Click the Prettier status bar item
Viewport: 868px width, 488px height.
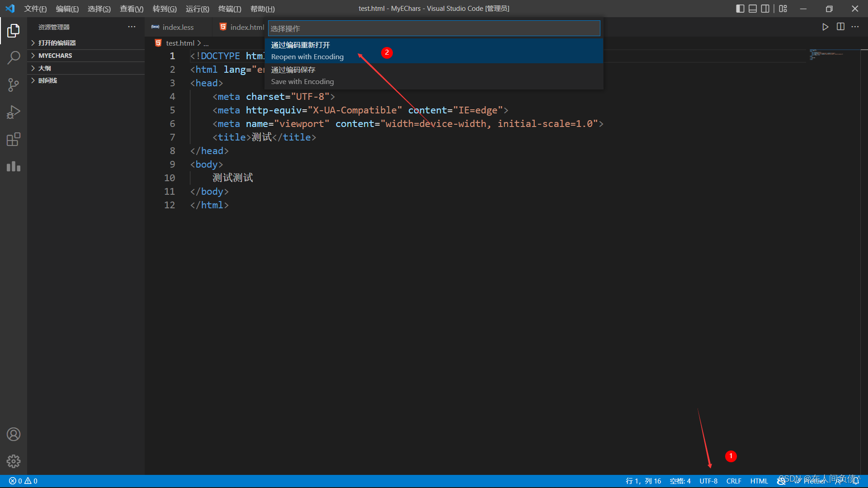[x=810, y=481]
